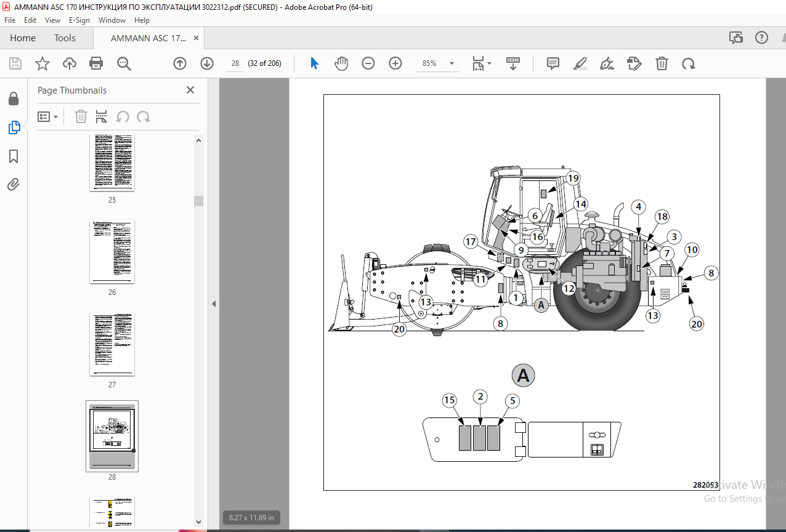Select page 25 thumbnail
Viewport: 786px width, 532px height.
click(112, 163)
